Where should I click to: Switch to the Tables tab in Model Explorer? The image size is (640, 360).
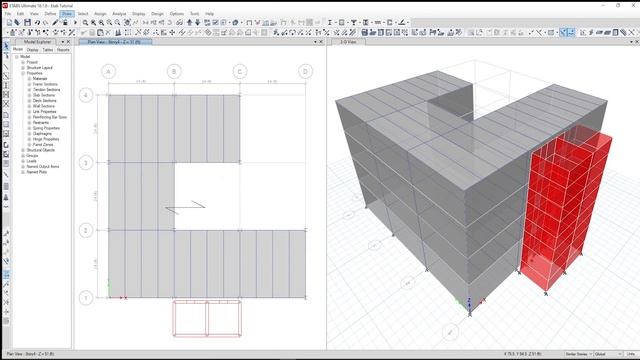tap(48, 50)
